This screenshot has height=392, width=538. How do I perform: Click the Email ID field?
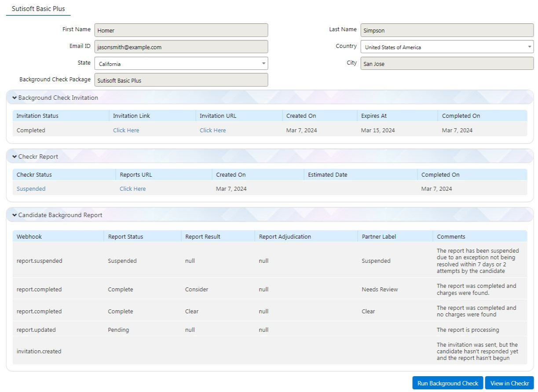click(x=181, y=47)
